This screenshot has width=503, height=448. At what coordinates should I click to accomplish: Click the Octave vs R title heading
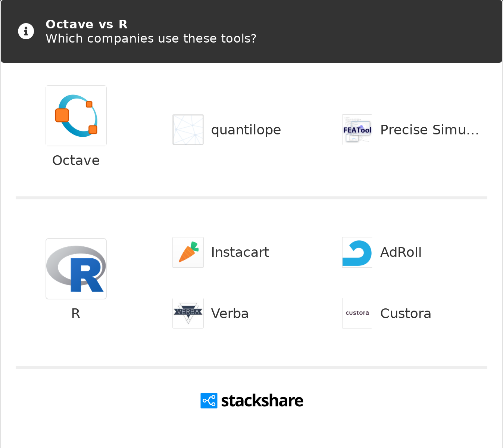pos(87,24)
